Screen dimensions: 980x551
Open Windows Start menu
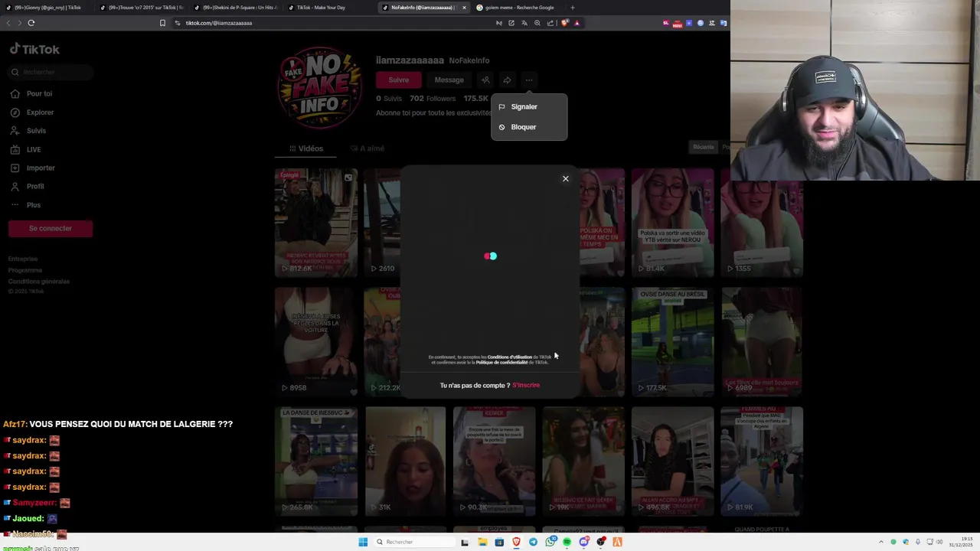pos(363,542)
